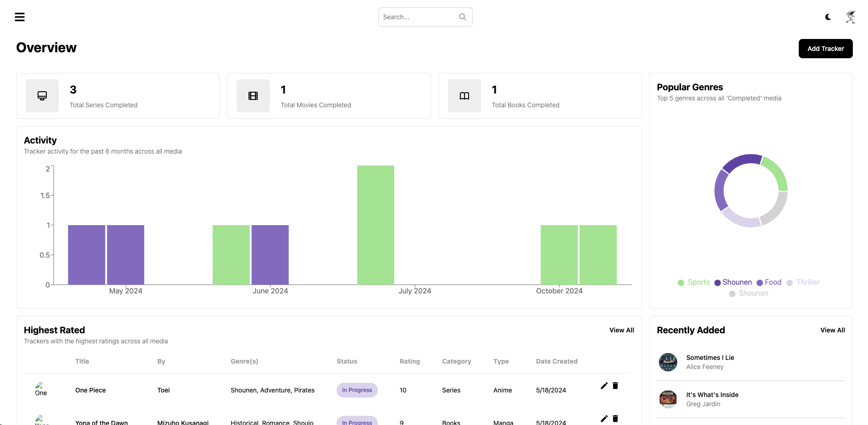Toggle the gray Shounen legend entry
Viewport: 868px width, 425px height.
[748, 293]
